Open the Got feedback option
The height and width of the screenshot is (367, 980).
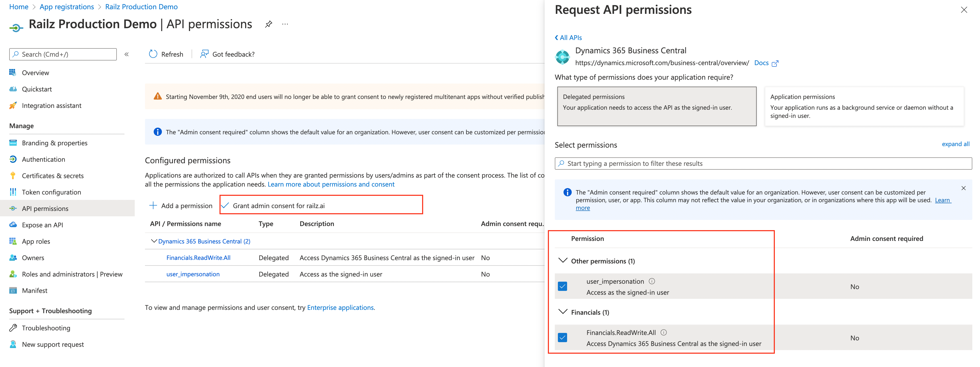(227, 54)
